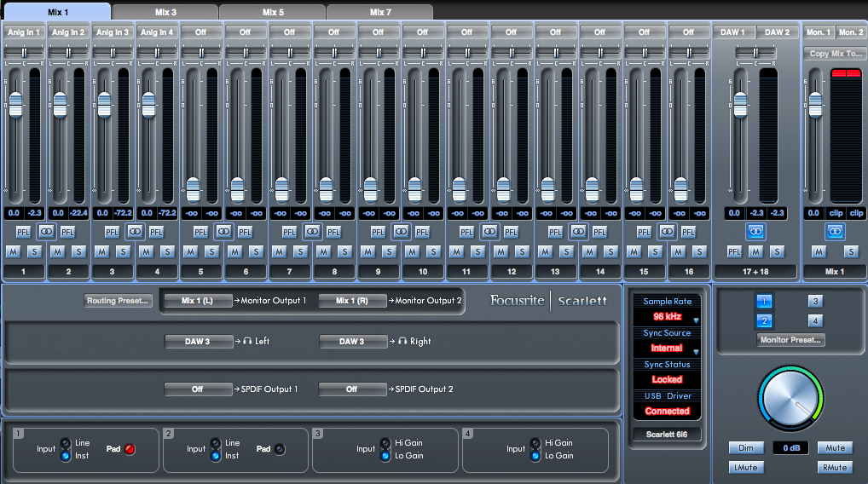Open the Sync Source dropdown arrow
Screen dimensions: 868x484
click(x=696, y=352)
